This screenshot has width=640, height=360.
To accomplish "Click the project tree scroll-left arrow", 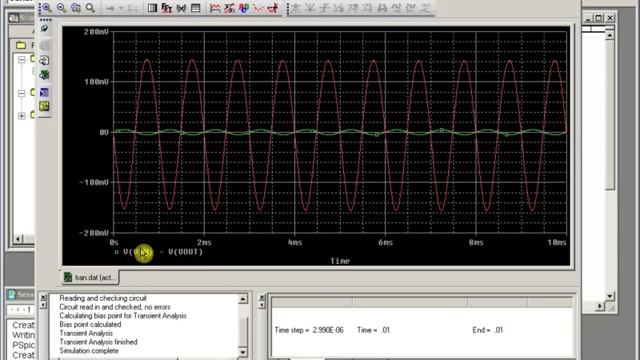I will pyautogui.click(x=18, y=239).
